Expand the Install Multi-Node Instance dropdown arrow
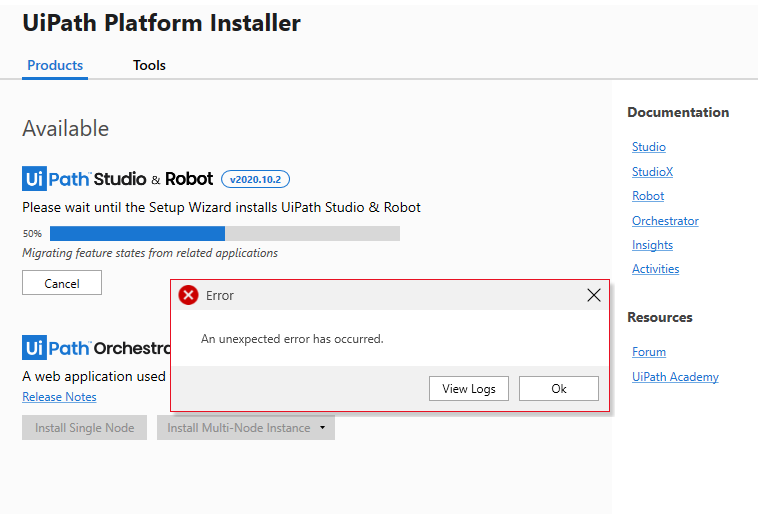Screen dimensions: 758x514 coord(322,427)
